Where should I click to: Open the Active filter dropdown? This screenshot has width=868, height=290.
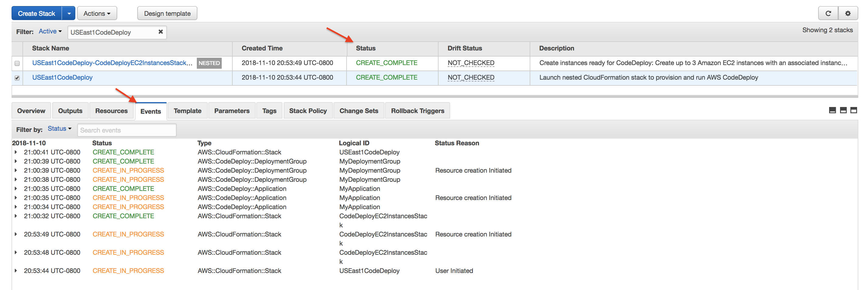tap(50, 31)
